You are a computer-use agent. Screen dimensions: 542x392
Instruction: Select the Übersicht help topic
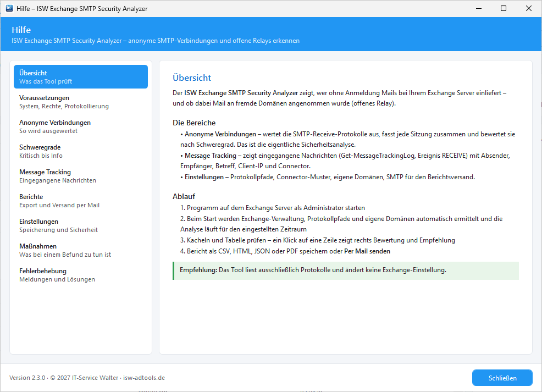[x=81, y=77]
